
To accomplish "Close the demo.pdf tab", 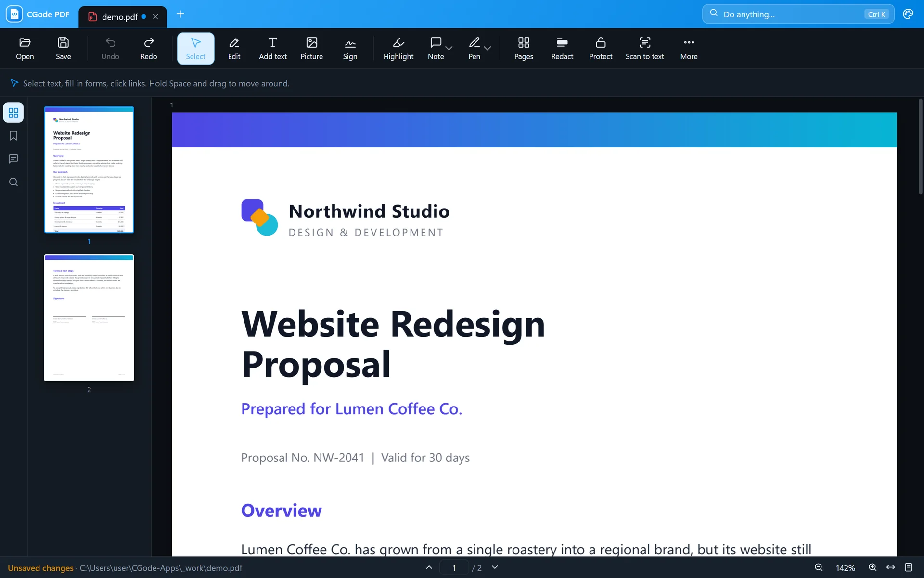I will pyautogui.click(x=155, y=17).
